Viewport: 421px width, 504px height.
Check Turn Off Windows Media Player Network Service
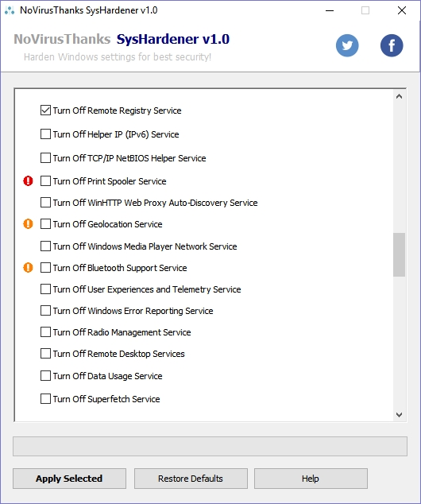pos(45,246)
